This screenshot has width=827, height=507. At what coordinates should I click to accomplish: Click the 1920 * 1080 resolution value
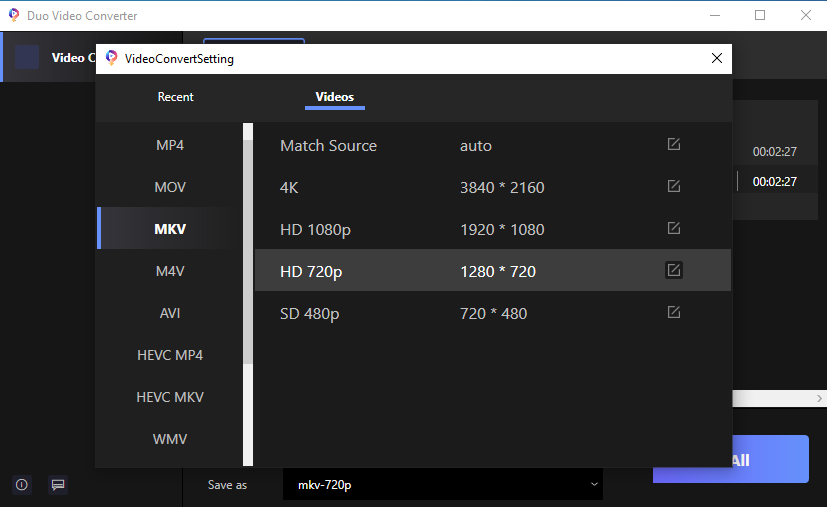coord(502,229)
